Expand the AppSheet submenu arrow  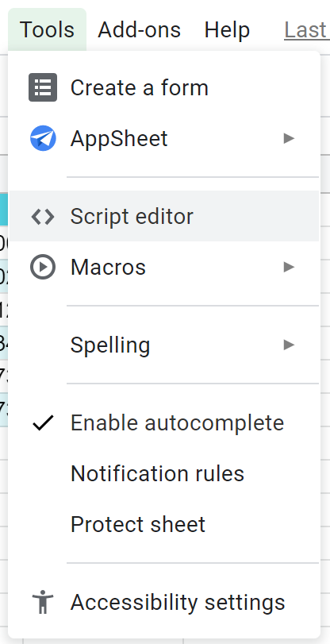(289, 138)
